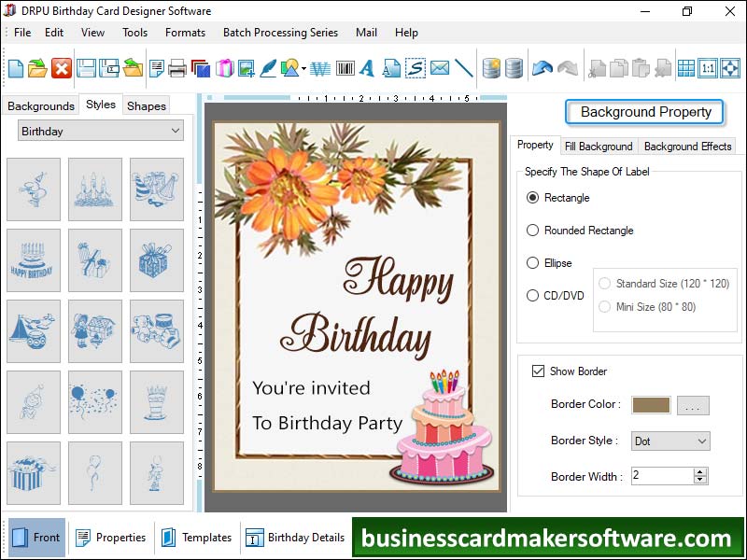This screenshot has height=560, width=747.
Task: Open the signature tool marked with S
Action: pyautogui.click(x=416, y=67)
